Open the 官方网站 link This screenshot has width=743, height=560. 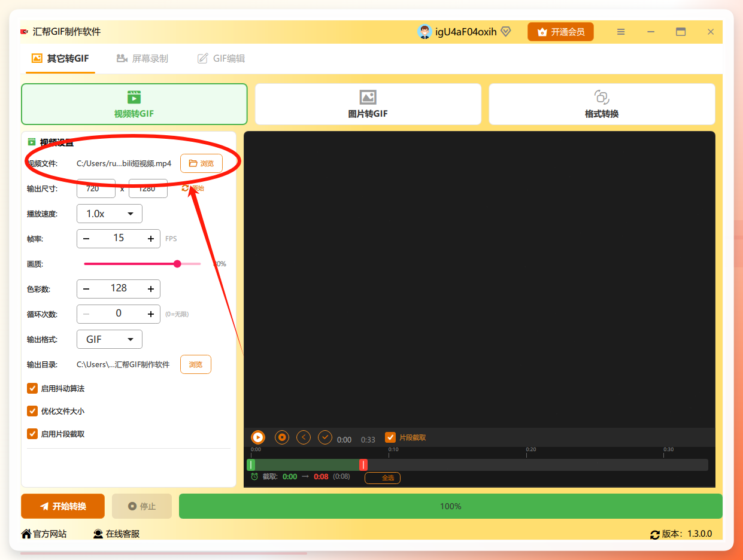(x=44, y=534)
